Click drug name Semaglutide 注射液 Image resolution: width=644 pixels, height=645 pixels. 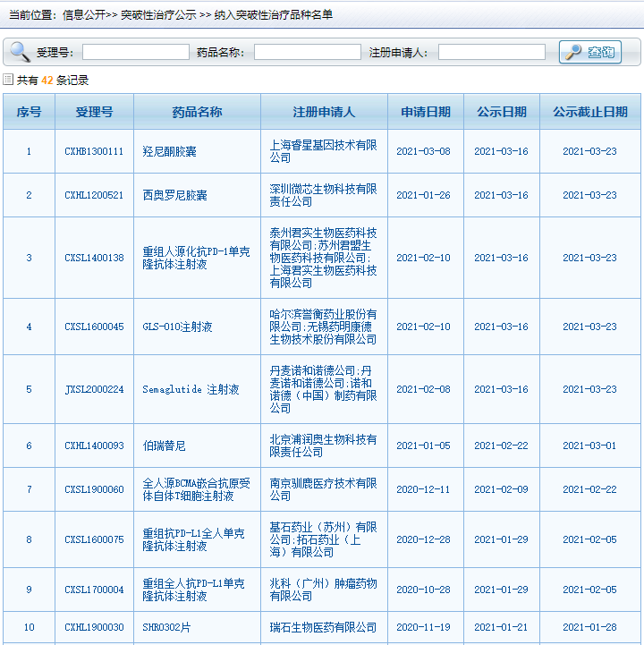click(191, 389)
